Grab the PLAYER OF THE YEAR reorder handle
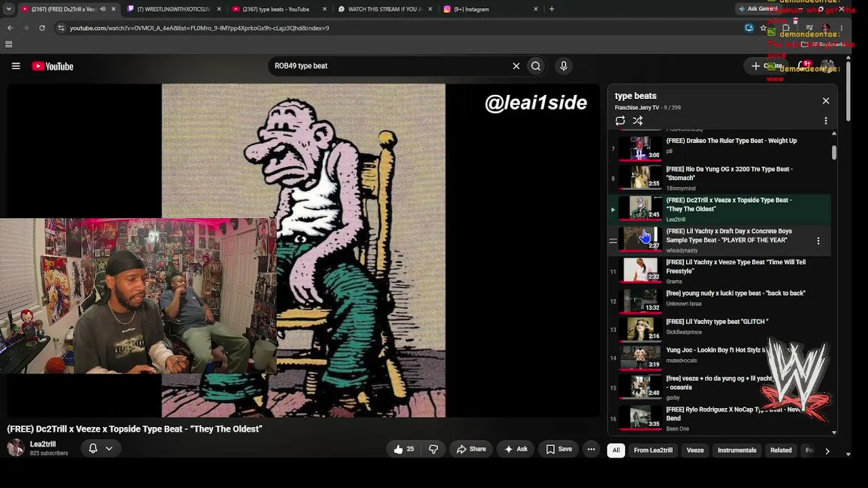Image resolution: width=868 pixels, height=488 pixels. (x=613, y=241)
